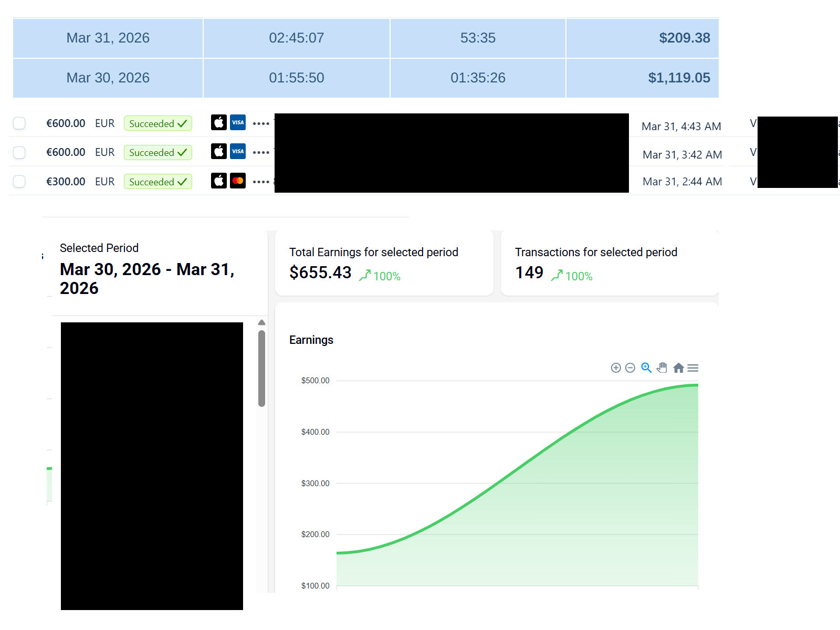840x630 pixels.
Task: Select the Mar 31, 2026 table row
Action: coord(108,38)
